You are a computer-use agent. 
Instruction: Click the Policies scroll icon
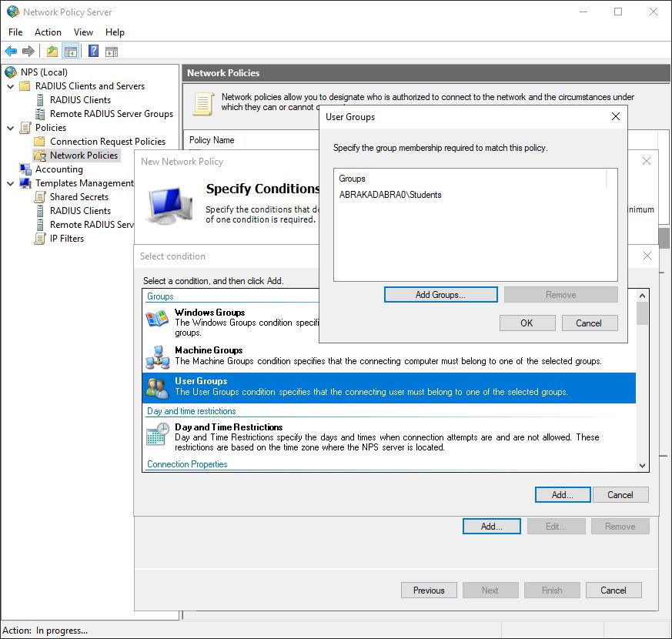coord(25,127)
